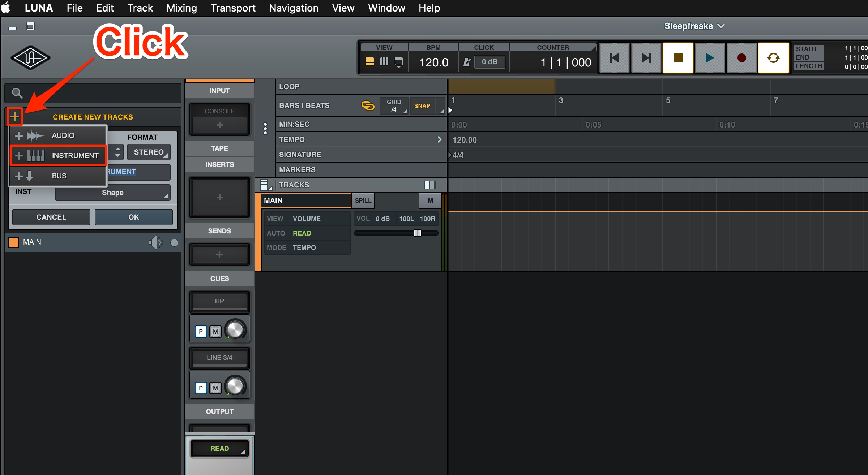868x475 pixels.
Task: Click the metronome click icon
Action: pyautogui.click(x=467, y=62)
